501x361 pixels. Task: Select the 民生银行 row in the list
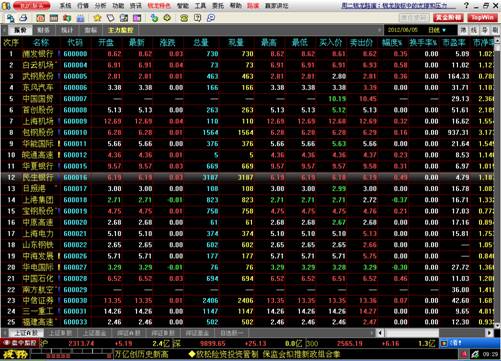click(248, 177)
